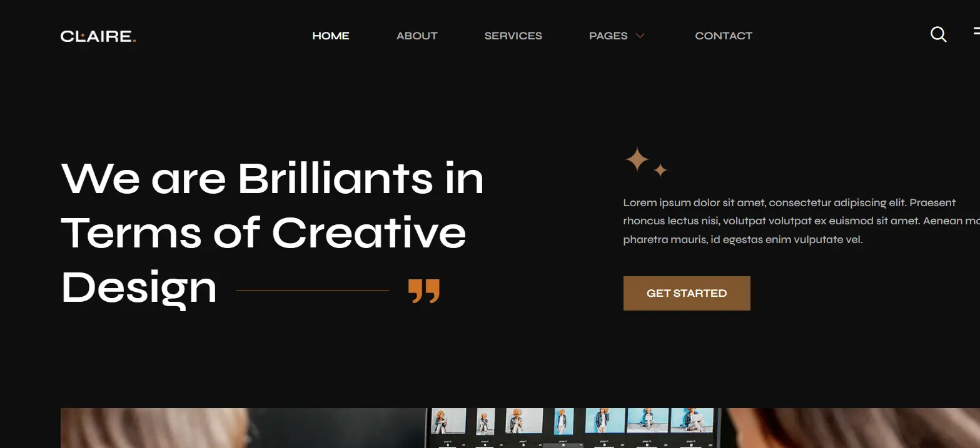Open the PAGES menu item

pyautogui.click(x=608, y=36)
